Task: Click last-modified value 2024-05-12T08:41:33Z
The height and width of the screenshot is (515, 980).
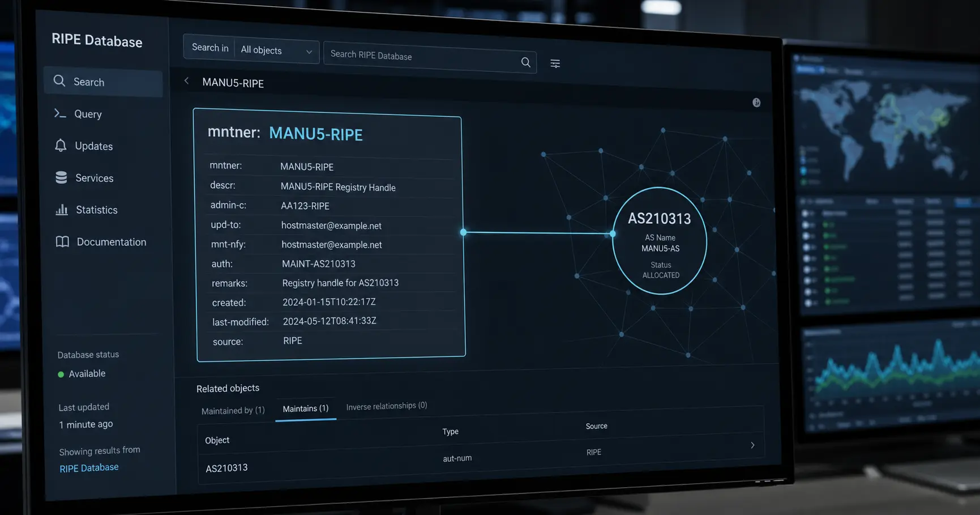Action: (329, 321)
